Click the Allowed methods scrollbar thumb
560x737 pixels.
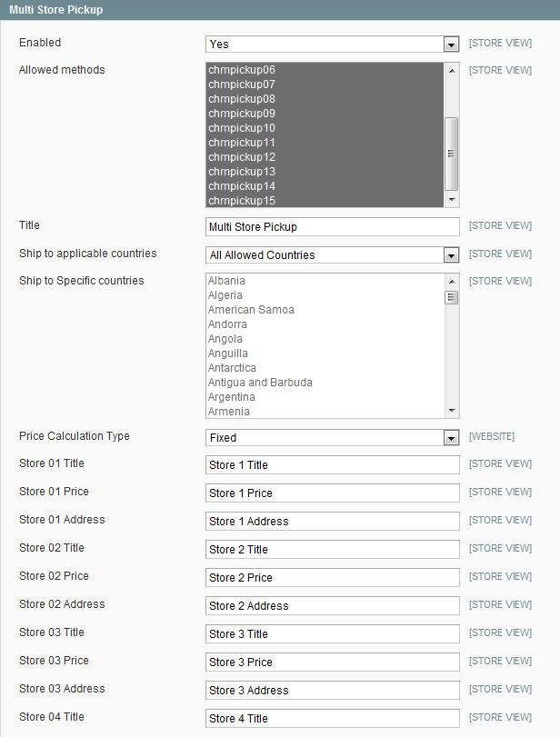(452, 154)
